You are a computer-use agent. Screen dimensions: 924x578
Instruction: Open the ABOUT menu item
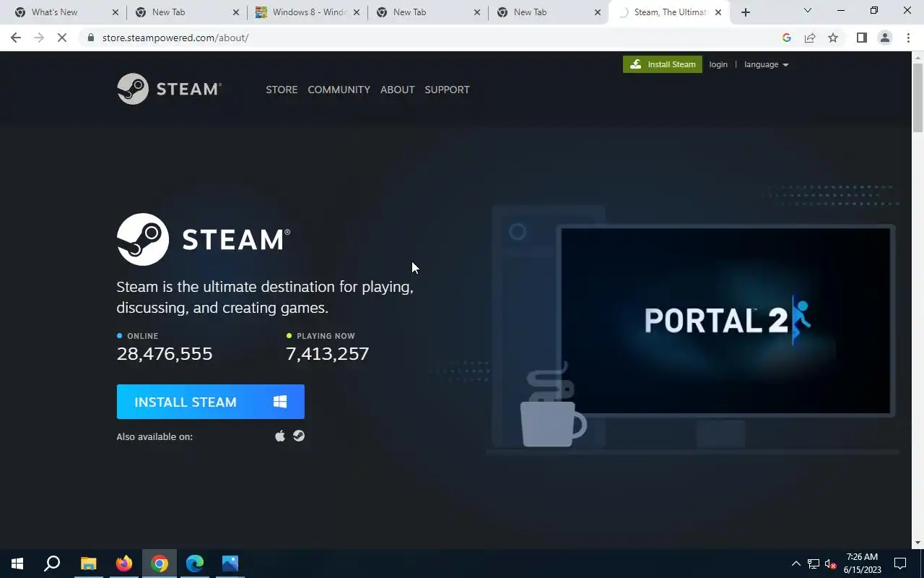pos(397,90)
